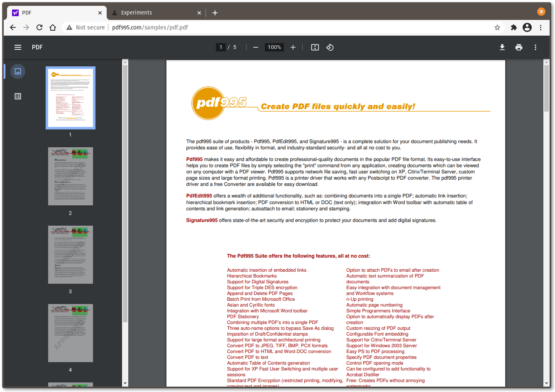Bookmark the current page with the star
Image resolution: width=555 pixels, height=392 pixels.
pos(497,27)
